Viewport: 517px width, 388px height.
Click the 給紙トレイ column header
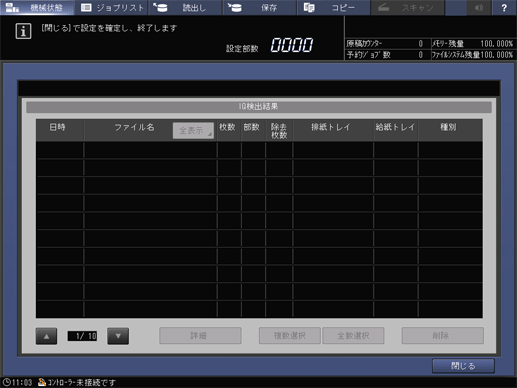coord(396,130)
